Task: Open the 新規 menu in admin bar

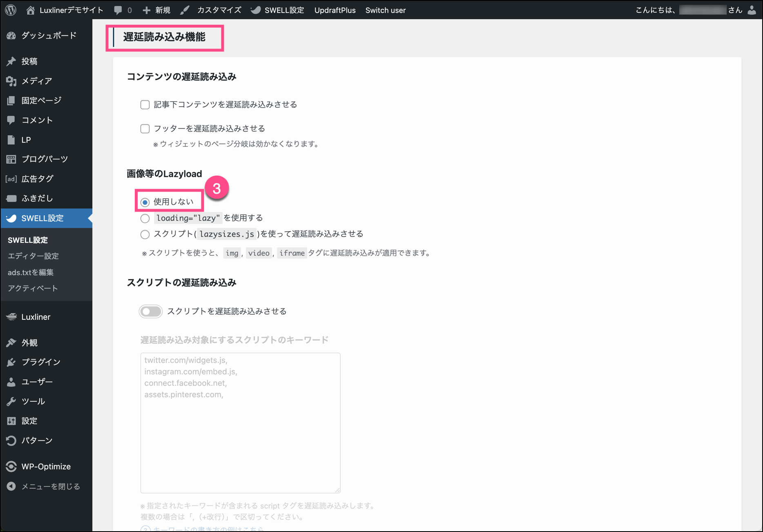Action: pyautogui.click(x=157, y=10)
